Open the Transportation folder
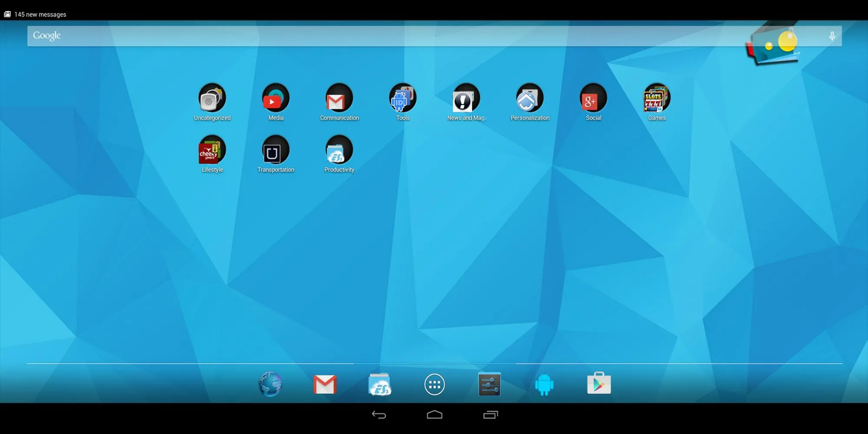 pos(276,151)
